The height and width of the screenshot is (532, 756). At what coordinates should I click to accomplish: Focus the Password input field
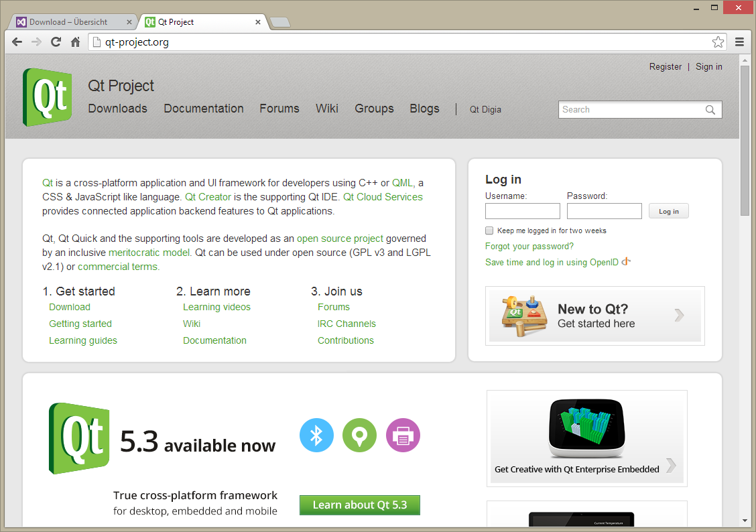tap(604, 211)
